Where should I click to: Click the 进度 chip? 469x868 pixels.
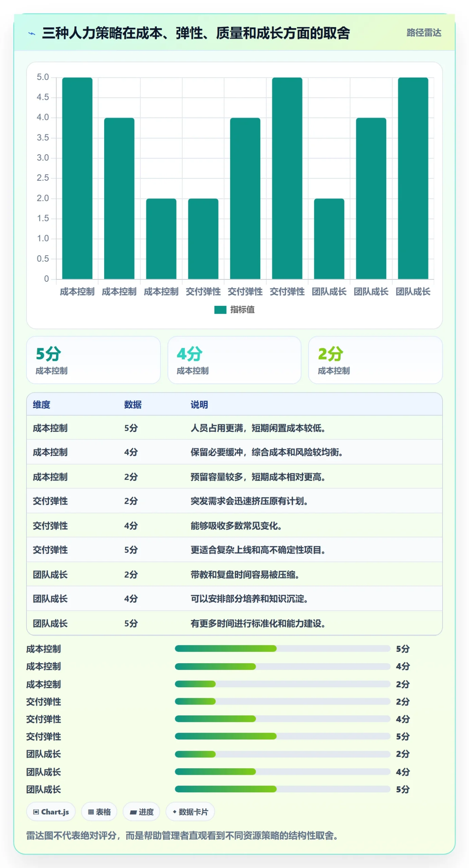(x=142, y=812)
